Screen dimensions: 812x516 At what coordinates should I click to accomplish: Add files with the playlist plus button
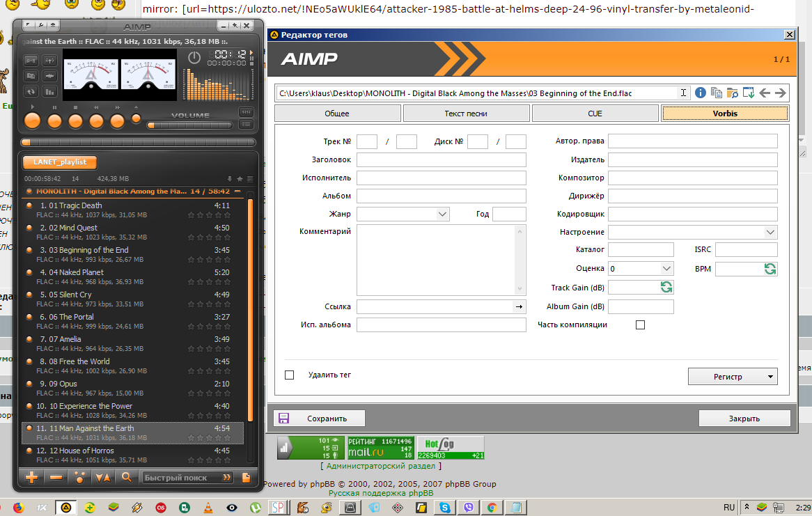pyautogui.click(x=31, y=477)
